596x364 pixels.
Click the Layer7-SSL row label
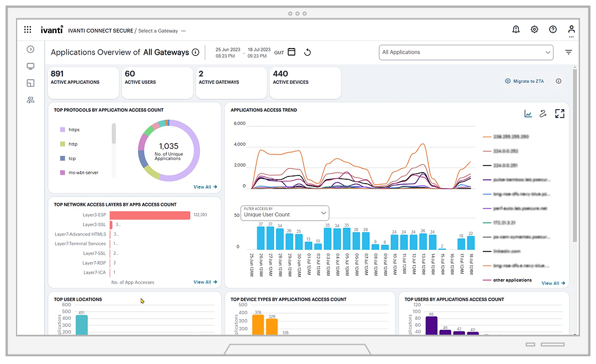[x=94, y=253]
